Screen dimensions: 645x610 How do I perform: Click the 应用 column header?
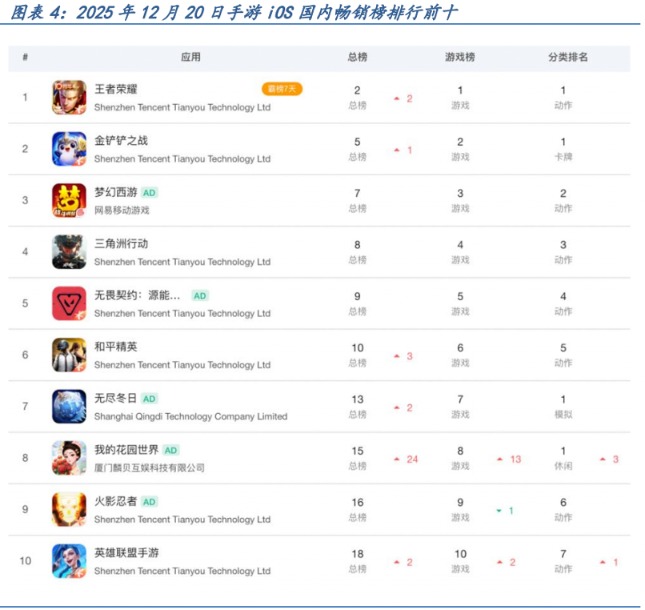191,57
